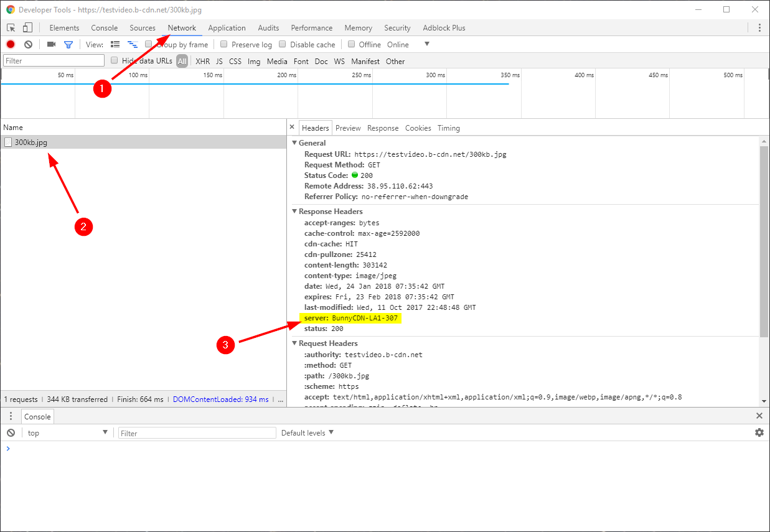
Task: Enable the Preserve log checkbox
Action: point(224,44)
